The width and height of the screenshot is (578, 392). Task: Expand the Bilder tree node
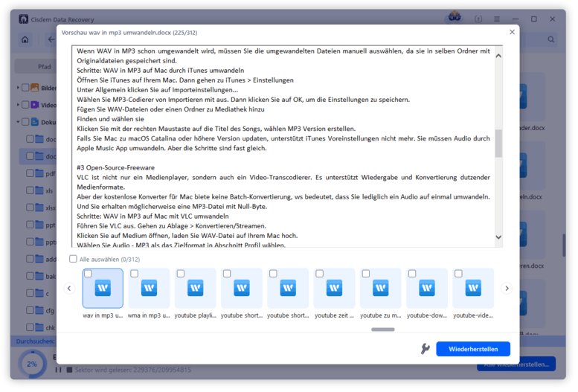click(x=18, y=88)
